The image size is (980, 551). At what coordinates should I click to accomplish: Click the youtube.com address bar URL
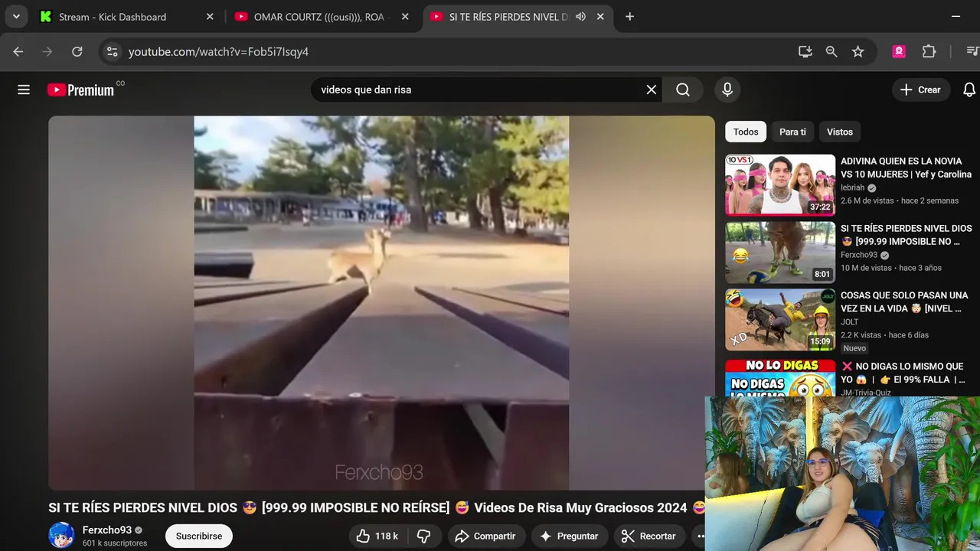pos(218,51)
